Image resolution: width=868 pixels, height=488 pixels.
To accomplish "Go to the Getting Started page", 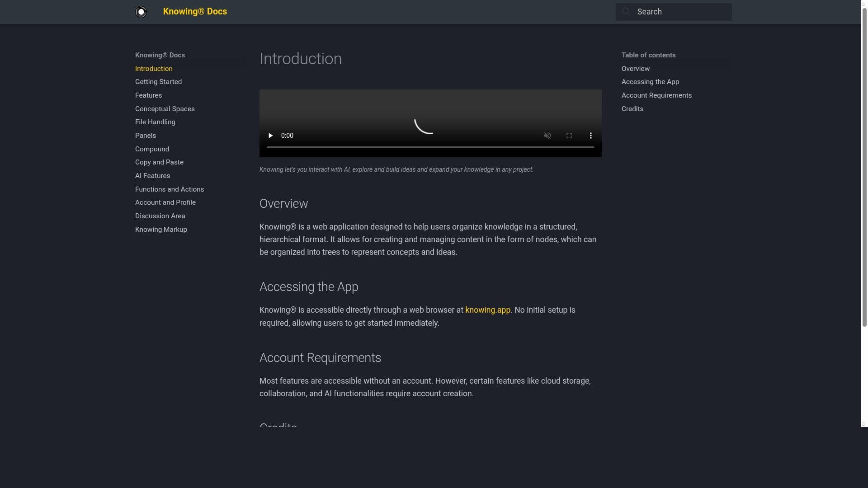I will [x=158, y=82].
